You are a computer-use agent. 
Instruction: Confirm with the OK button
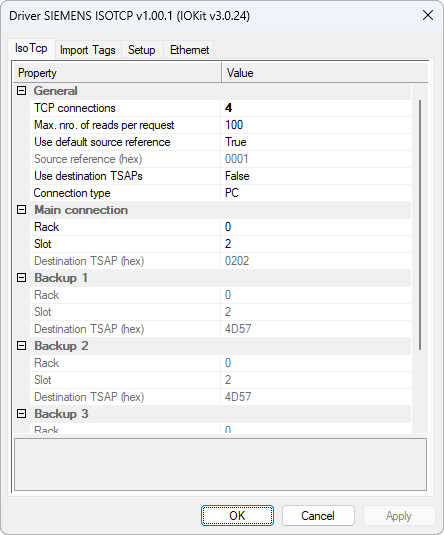tap(237, 516)
